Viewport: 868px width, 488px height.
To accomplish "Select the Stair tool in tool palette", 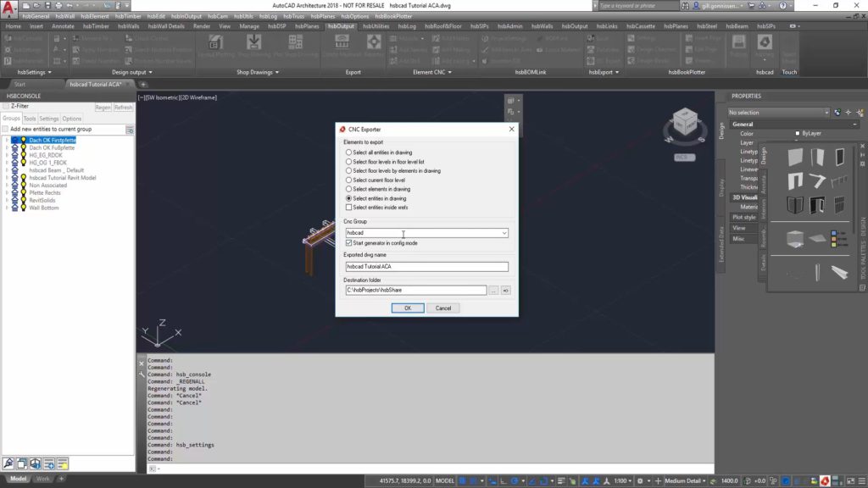I will tap(817, 181).
